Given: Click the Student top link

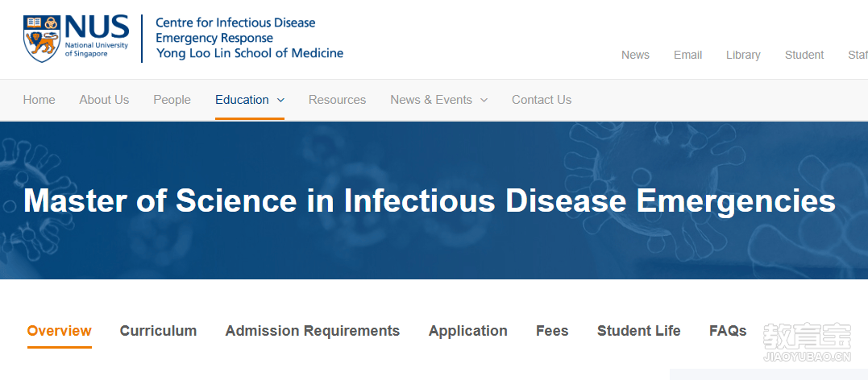Looking at the screenshot, I should click(x=804, y=55).
